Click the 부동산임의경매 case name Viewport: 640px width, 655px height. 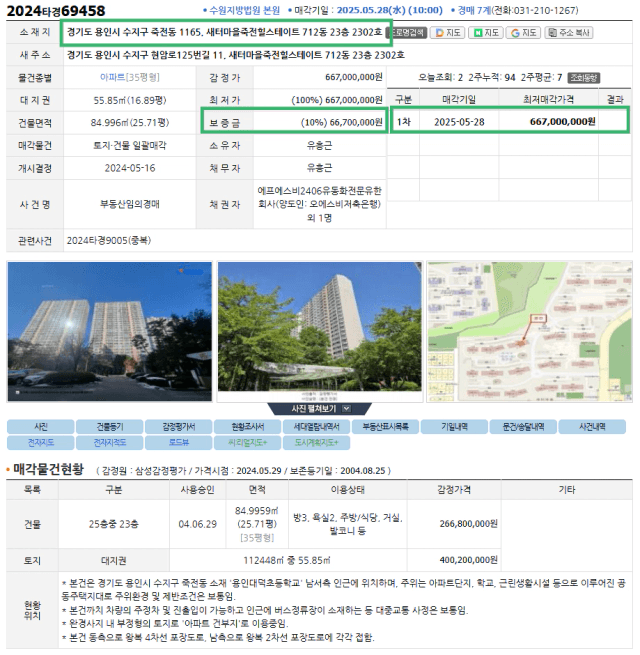click(130, 204)
